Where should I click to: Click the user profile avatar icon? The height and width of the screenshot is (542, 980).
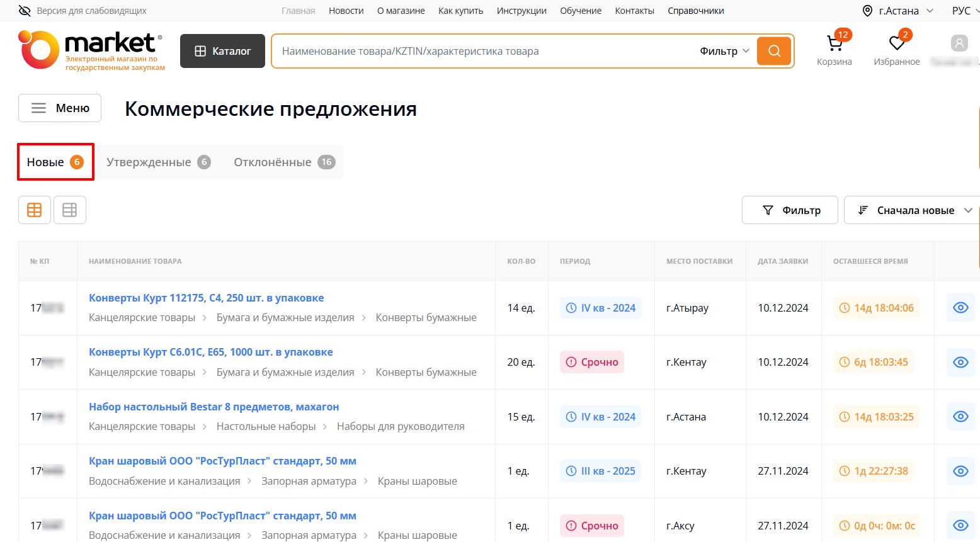[959, 43]
